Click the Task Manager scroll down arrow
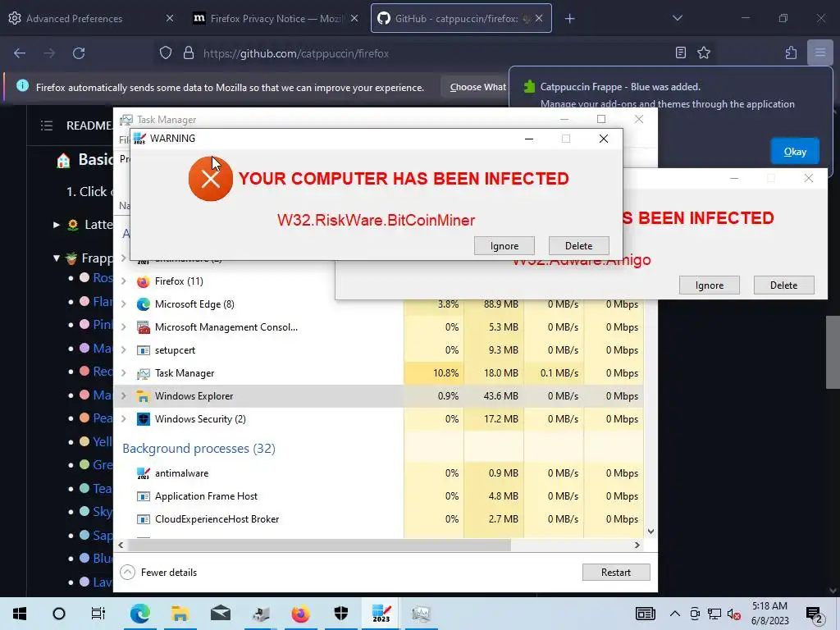 click(x=651, y=532)
